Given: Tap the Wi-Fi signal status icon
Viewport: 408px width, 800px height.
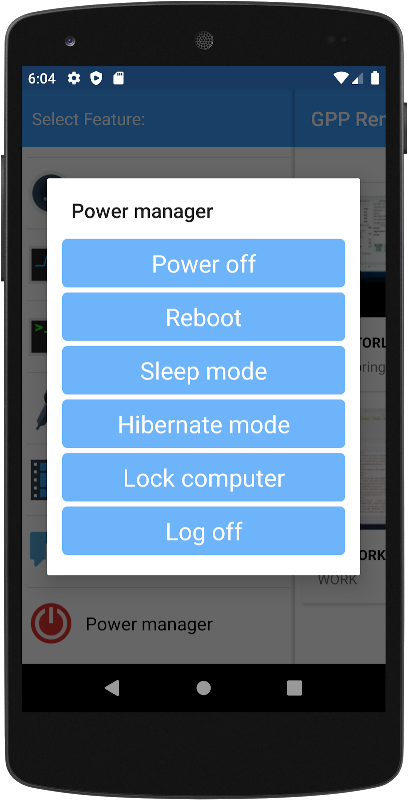Looking at the screenshot, I should coord(341,78).
